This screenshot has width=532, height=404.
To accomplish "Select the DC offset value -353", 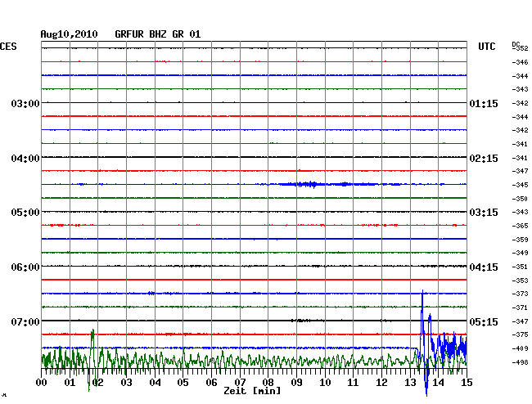I will click(x=520, y=281).
